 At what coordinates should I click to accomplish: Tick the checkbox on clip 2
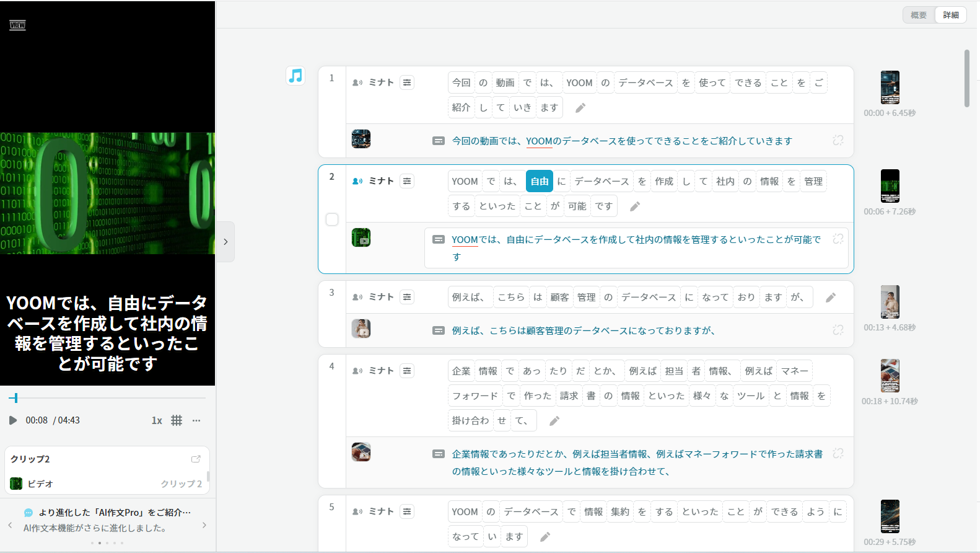332,219
